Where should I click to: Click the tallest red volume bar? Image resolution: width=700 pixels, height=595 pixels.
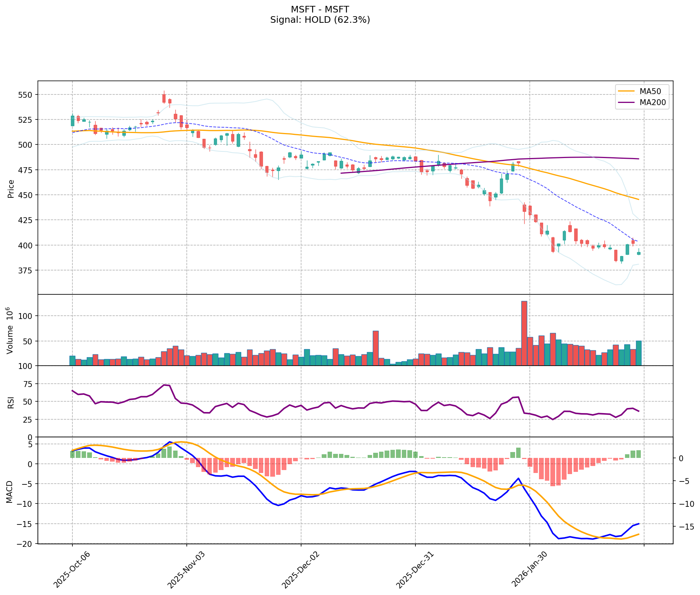(524, 333)
